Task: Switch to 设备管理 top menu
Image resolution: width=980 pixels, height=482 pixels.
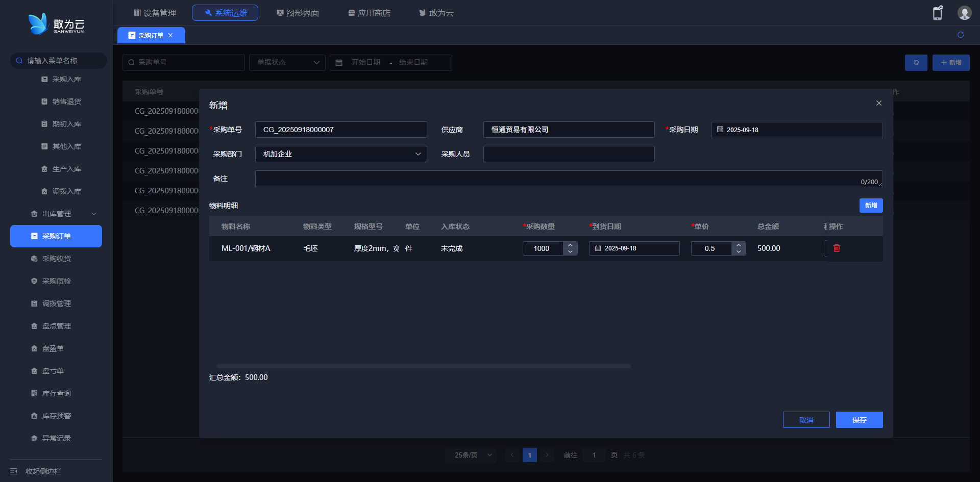Action: pos(155,13)
